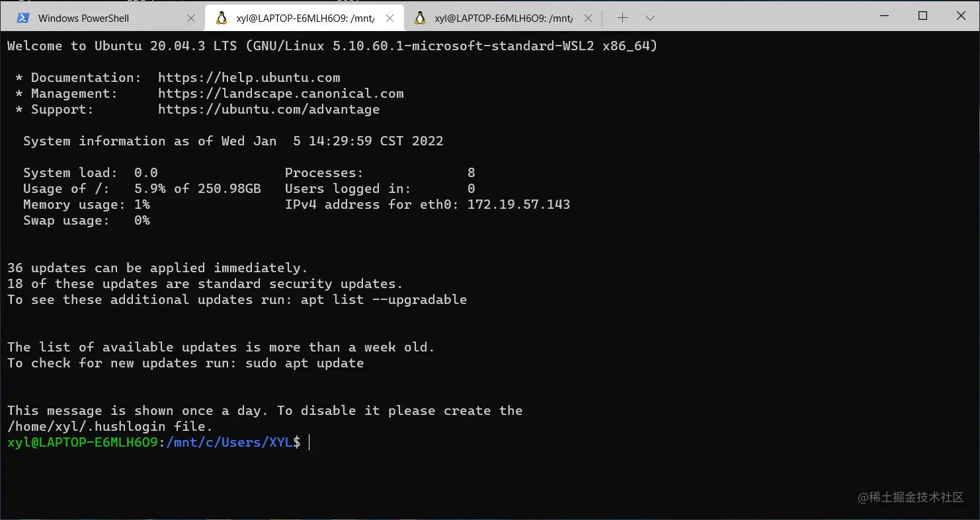The image size is (980, 520).
Task: Click 'sudo apt update' command text
Action: [305, 363]
